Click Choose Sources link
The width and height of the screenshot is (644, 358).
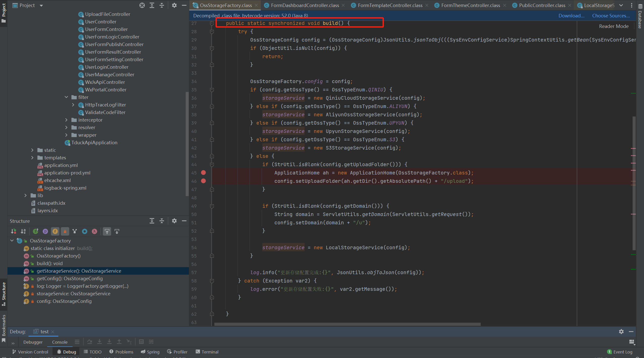coord(610,16)
